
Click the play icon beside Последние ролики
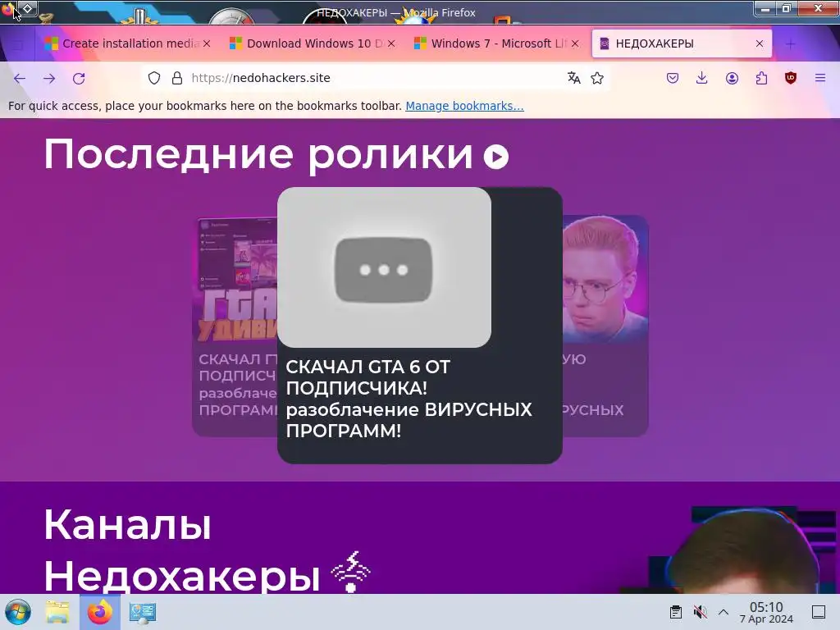click(x=496, y=157)
